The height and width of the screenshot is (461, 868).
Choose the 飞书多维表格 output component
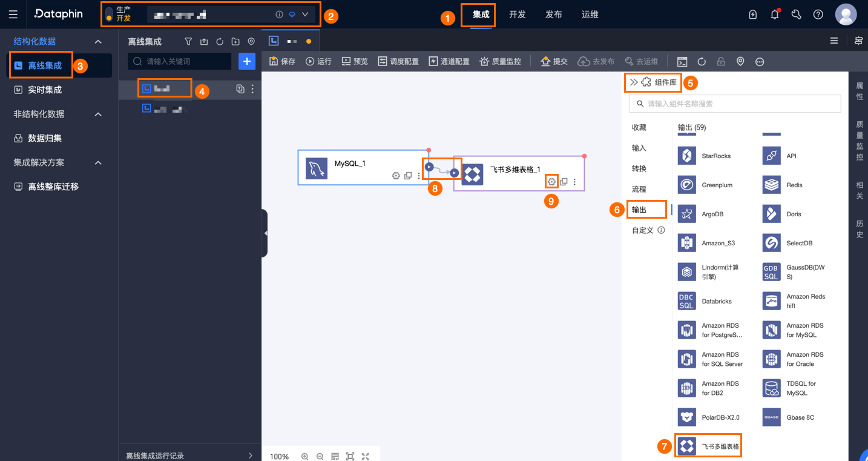708,446
